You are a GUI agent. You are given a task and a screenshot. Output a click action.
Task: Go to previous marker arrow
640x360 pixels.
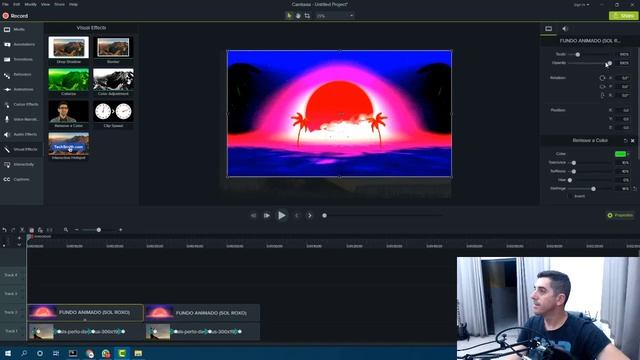coord(297,216)
